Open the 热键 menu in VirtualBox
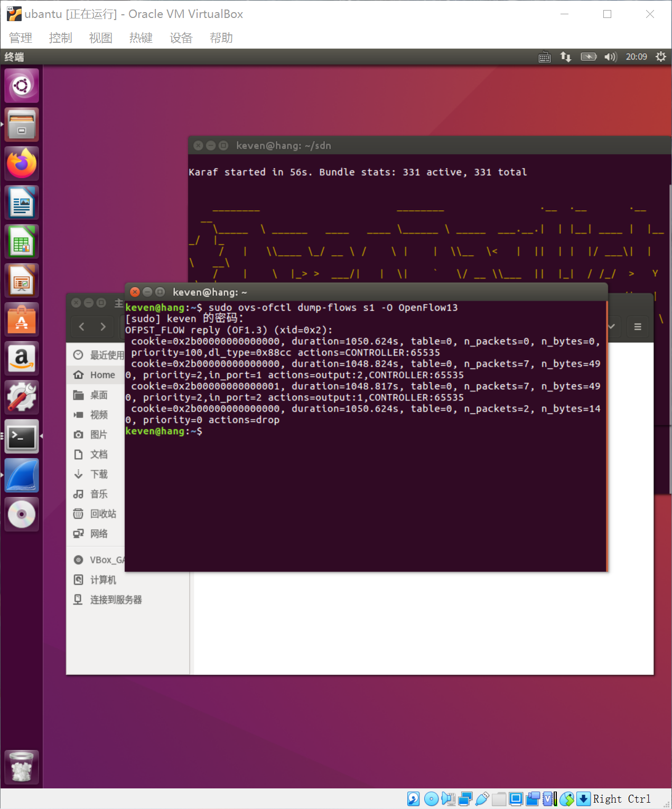The height and width of the screenshot is (809, 672). pos(141,38)
